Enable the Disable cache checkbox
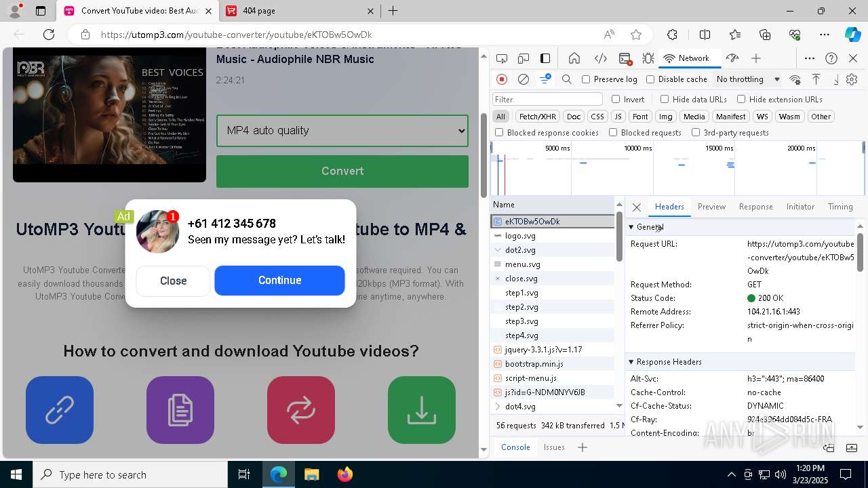Image resolution: width=868 pixels, height=488 pixels. coord(651,79)
